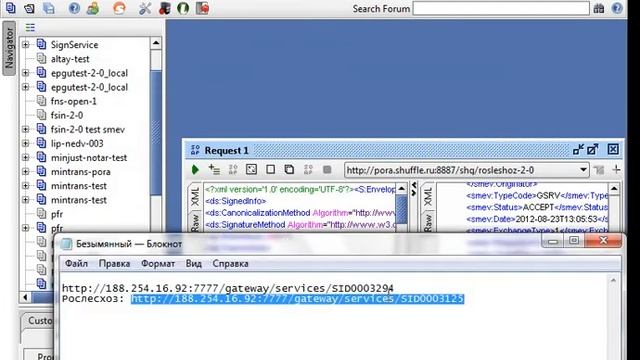Expand the minjust-notar-test node
640x360 pixels.
tap(26, 158)
